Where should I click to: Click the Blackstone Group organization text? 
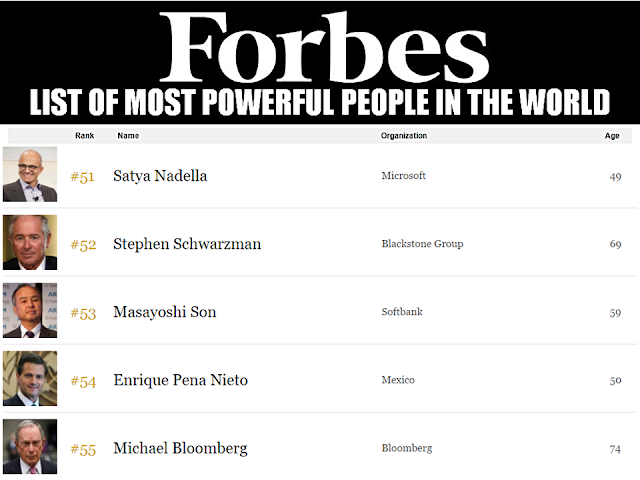[x=422, y=244]
